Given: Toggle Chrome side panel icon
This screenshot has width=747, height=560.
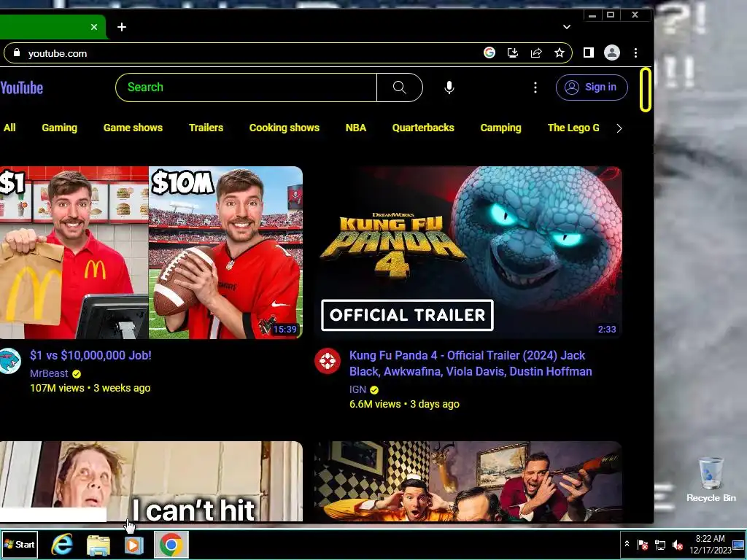Looking at the screenshot, I should pyautogui.click(x=589, y=52).
